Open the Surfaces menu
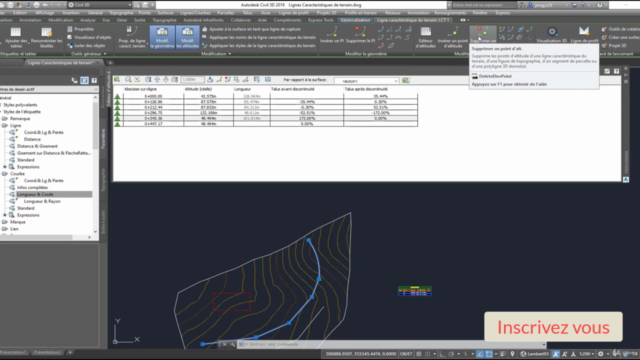 point(165,13)
